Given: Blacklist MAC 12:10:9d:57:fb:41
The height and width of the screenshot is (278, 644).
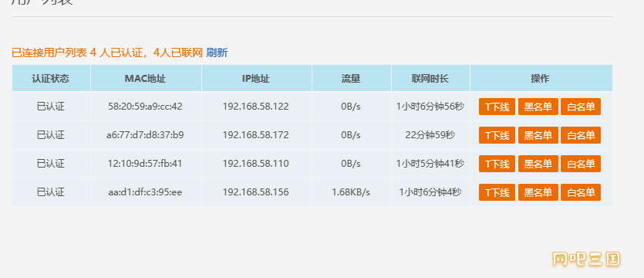Looking at the screenshot, I should tap(538, 164).
